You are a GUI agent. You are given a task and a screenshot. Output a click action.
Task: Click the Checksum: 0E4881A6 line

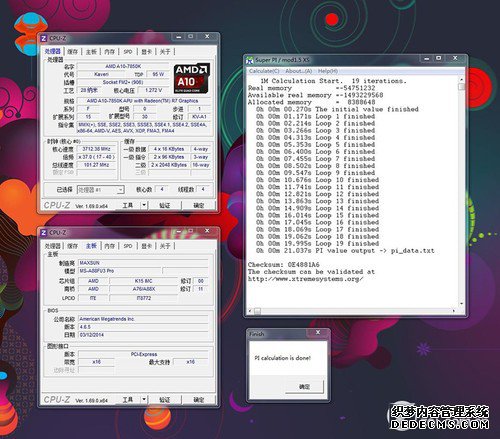coord(284,265)
